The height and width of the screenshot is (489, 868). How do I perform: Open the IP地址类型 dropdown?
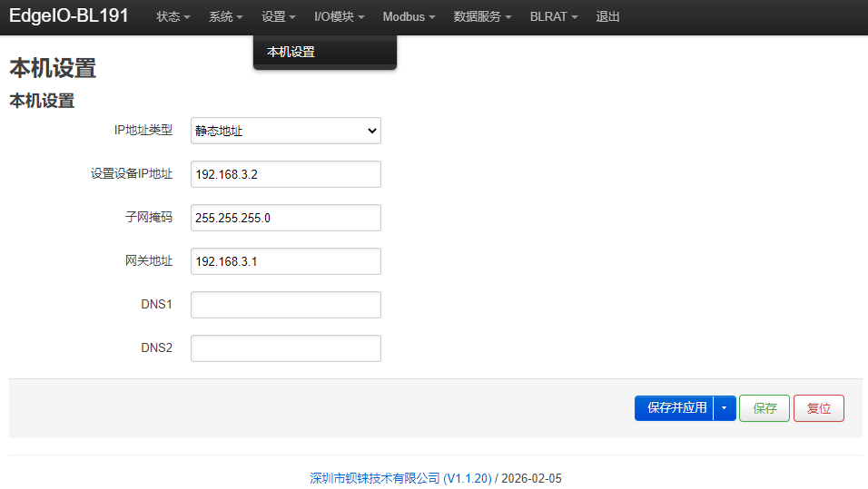tap(286, 131)
